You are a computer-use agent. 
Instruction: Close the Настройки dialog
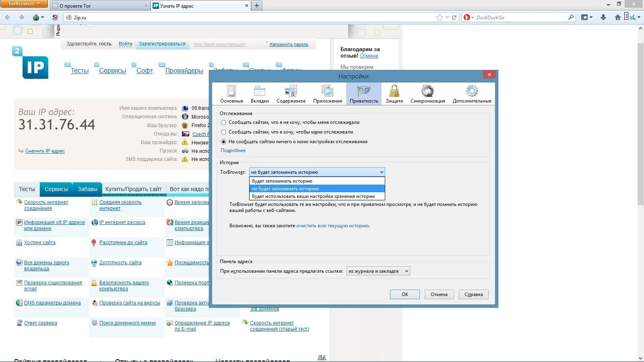coord(489,74)
